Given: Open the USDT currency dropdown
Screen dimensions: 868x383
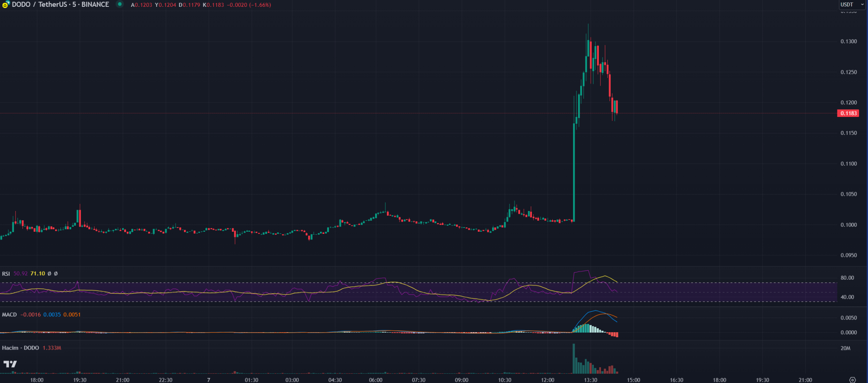Looking at the screenshot, I should [x=852, y=5].
